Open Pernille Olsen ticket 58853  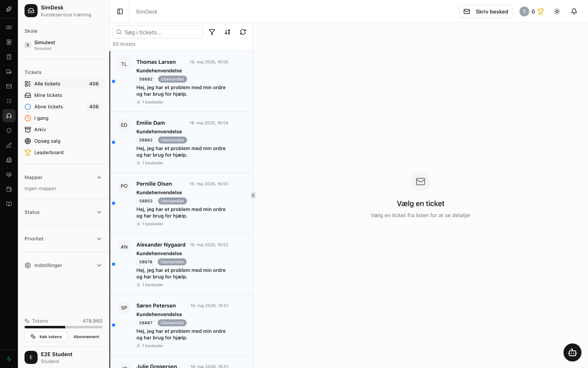181,203
